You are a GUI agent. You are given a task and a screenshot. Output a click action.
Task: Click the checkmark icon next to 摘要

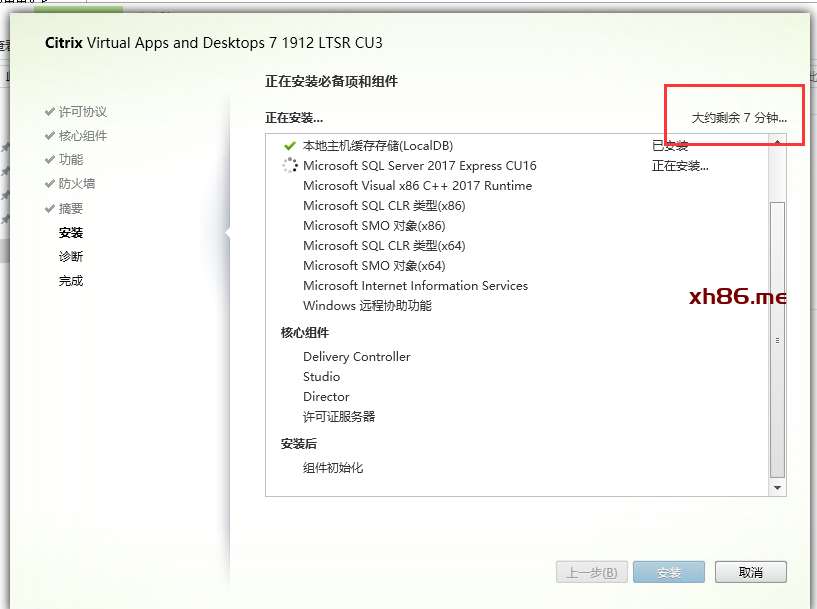point(50,208)
